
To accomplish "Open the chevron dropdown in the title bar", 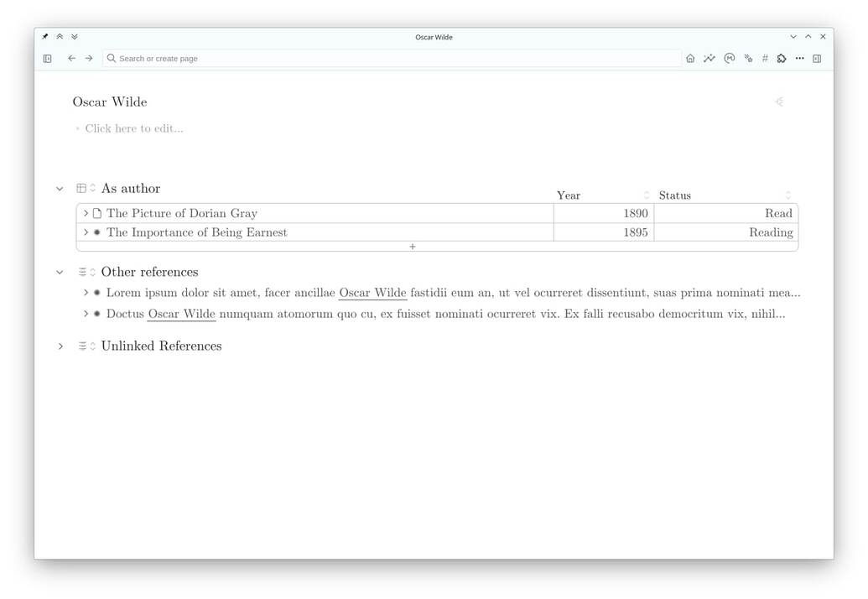I will tap(793, 36).
